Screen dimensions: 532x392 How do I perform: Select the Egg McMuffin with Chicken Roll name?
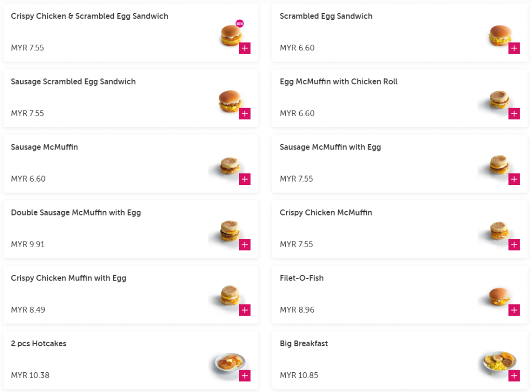pyautogui.click(x=338, y=82)
